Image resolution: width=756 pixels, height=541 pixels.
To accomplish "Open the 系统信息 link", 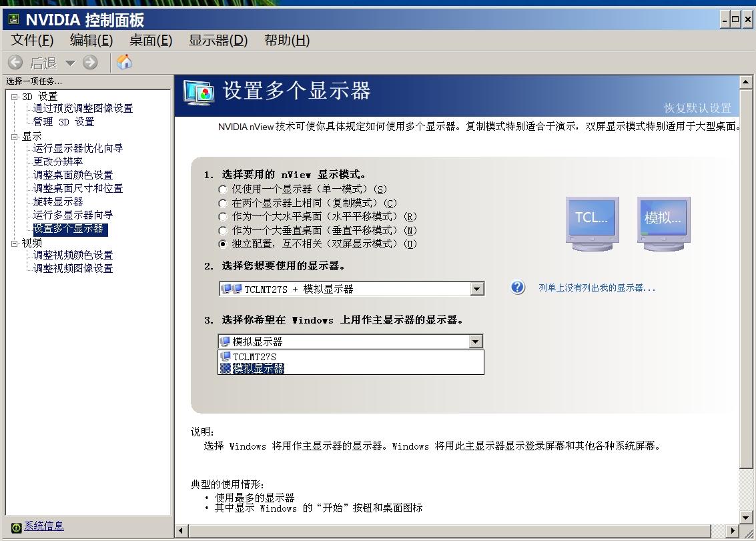I will (x=44, y=526).
